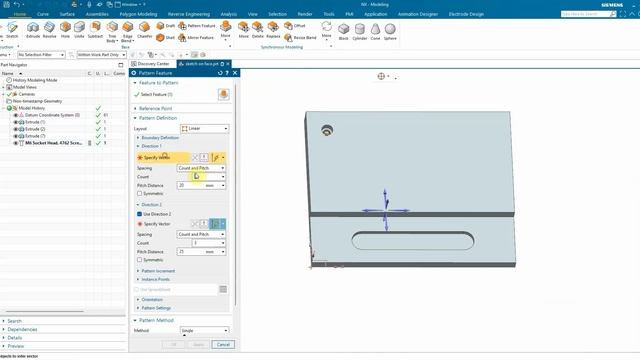Open Direction 2 Spacing dropdown
640x360 pixels.
(201, 234)
